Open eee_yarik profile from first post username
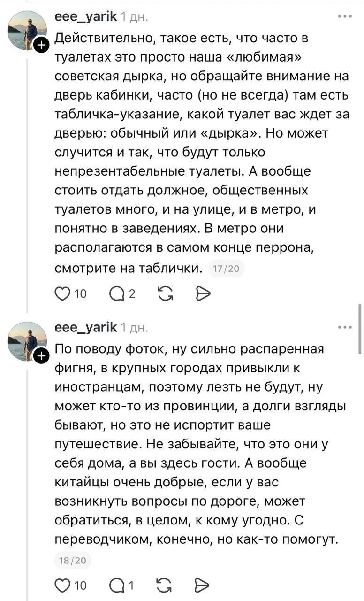This screenshot has width=364, height=601. coord(86,16)
